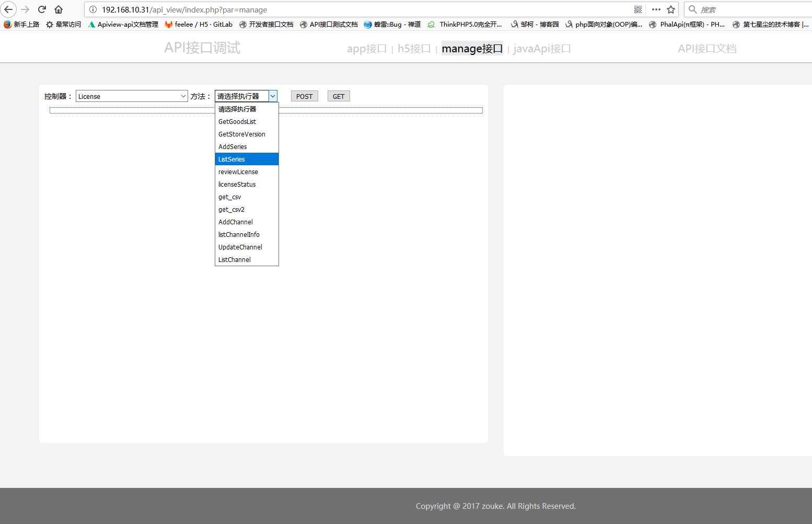Open the browser home page icon
Screen dimensions: 812x524
pyautogui.click(x=59, y=9)
